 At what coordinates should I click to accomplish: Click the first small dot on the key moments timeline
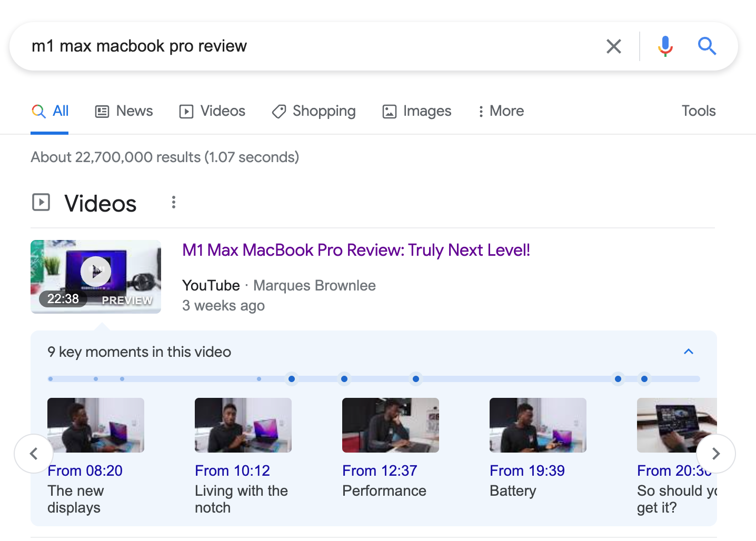pos(51,379)
